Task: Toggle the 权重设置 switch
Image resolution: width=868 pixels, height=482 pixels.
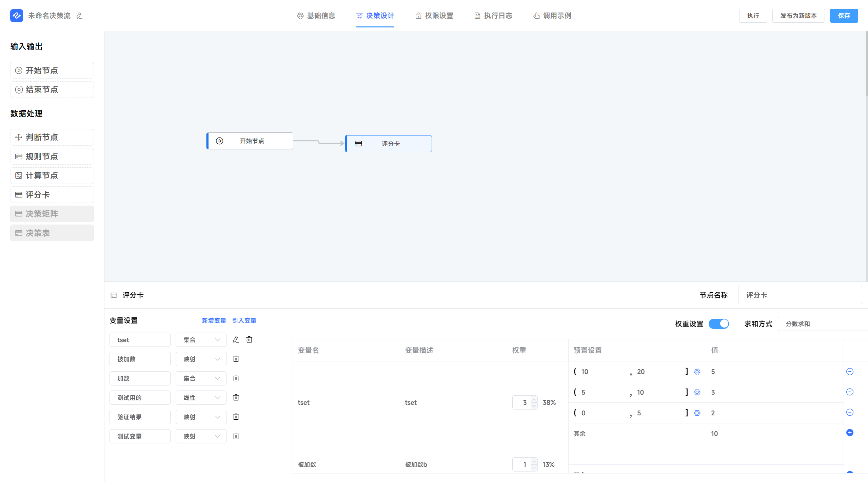Action: click(718, 324)
